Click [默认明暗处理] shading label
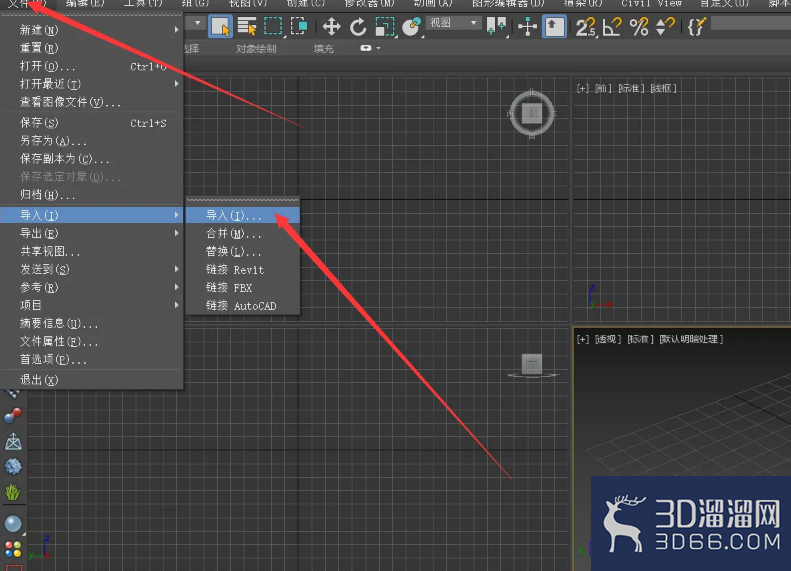791x571 pixels. coord(691,339)
